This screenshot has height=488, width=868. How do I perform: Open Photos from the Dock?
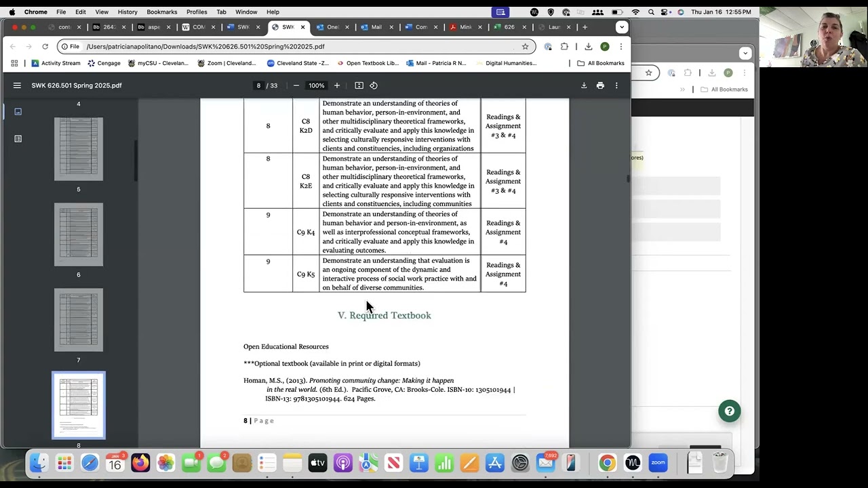[x=165, y=463]
